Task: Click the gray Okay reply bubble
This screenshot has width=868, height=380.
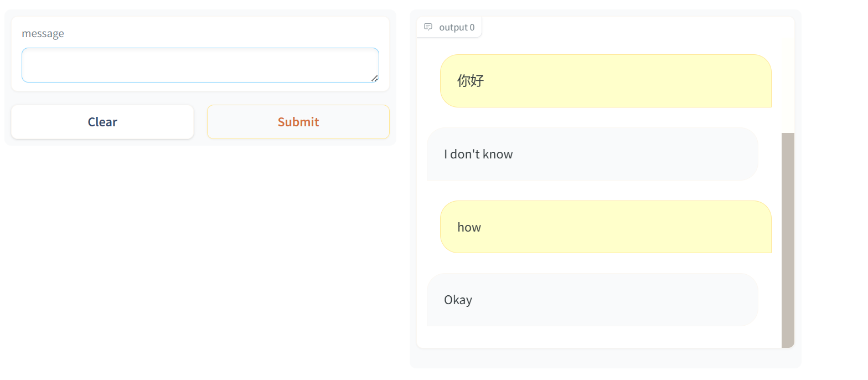Action: (x=592, y=300)
